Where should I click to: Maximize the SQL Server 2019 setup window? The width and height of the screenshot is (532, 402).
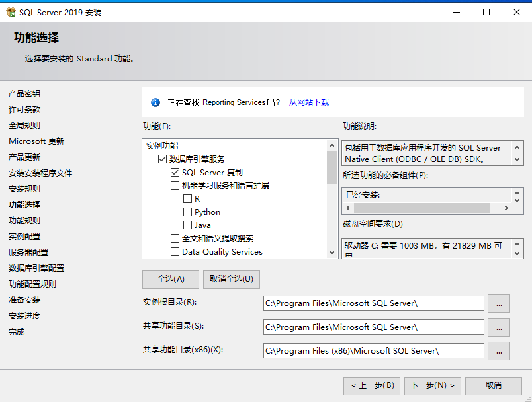click(486, 12)
